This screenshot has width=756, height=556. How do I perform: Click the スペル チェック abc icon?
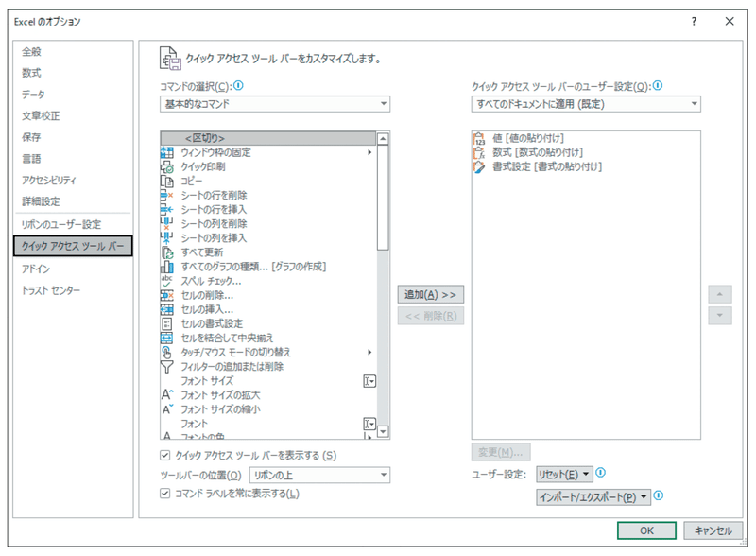(167, 281)
